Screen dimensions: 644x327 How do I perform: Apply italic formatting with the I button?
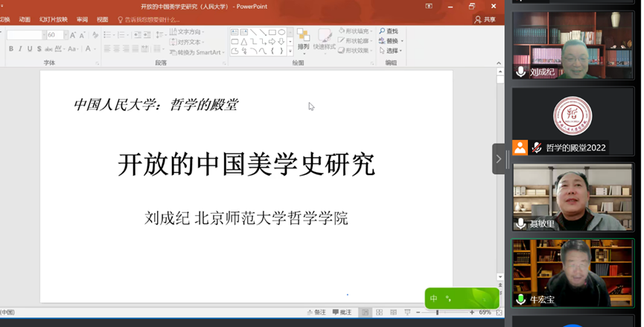click(20, 49)
